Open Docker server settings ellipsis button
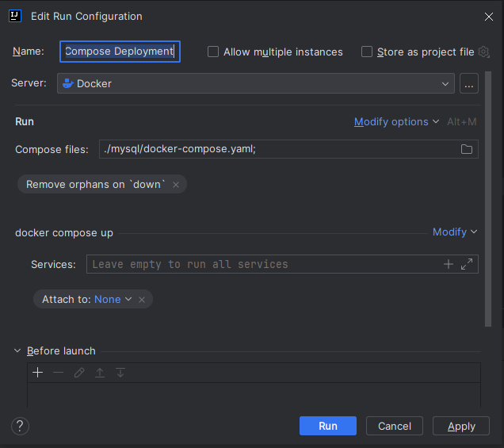 click(x=468, y=83)
